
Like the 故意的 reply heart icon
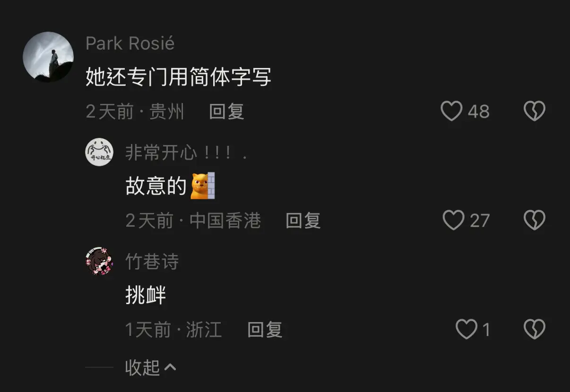click(x=454, y=221)
